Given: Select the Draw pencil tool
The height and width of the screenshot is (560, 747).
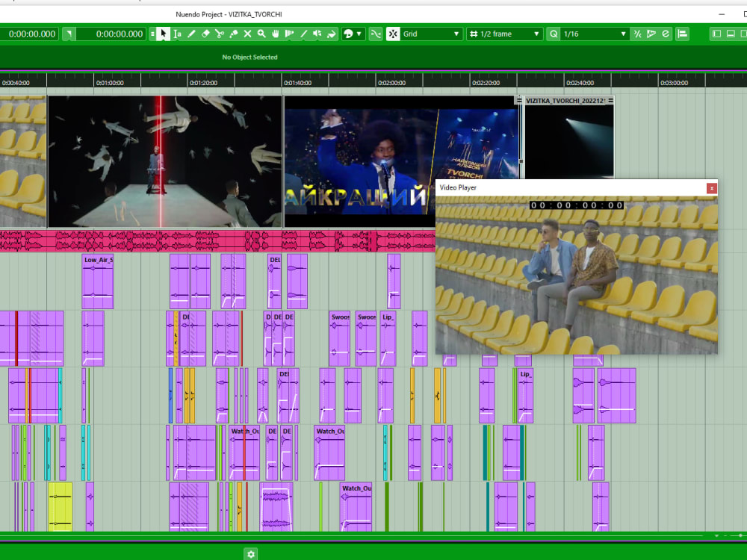Looking at the screenshot, I should click(191, 34).
